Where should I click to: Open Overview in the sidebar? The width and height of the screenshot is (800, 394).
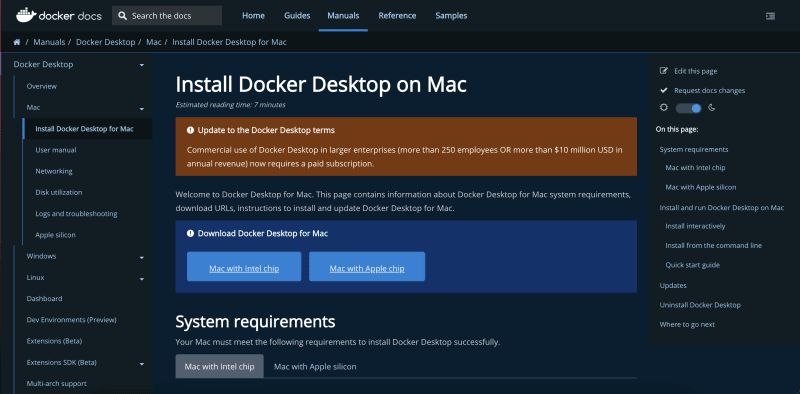pos(41,86)
